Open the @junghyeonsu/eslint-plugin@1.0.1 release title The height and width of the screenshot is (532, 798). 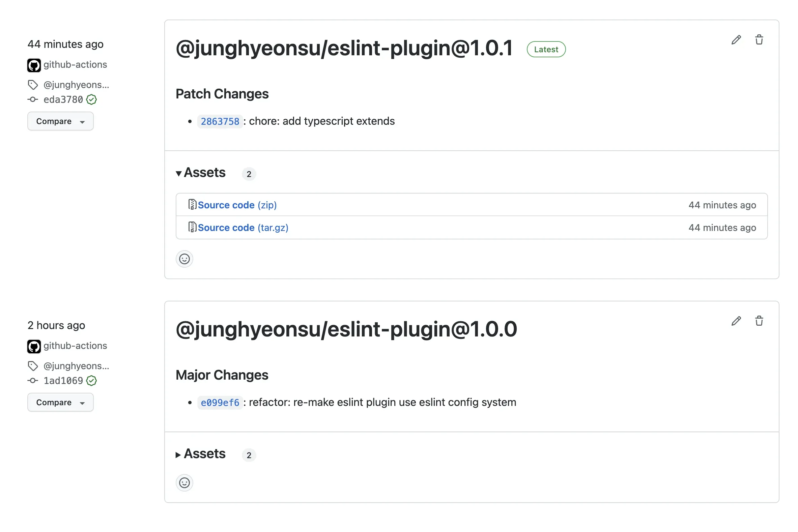[344, 48]
